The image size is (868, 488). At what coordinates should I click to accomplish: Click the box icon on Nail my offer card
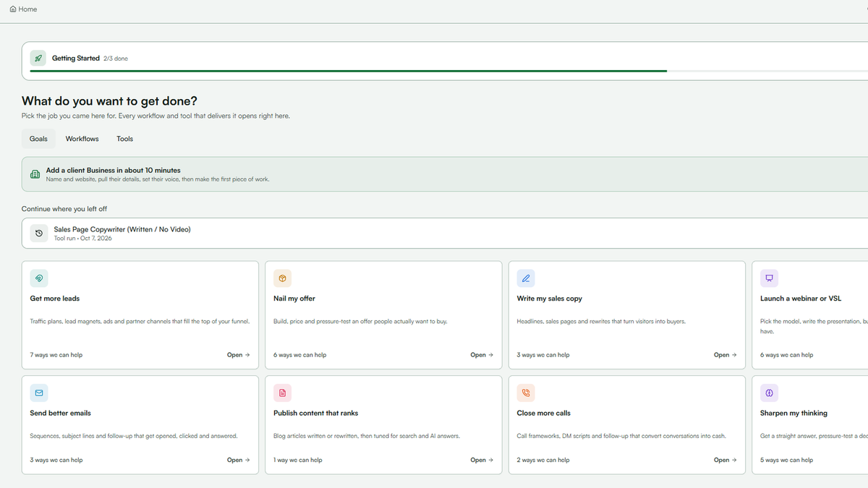[x=282, y=278]
